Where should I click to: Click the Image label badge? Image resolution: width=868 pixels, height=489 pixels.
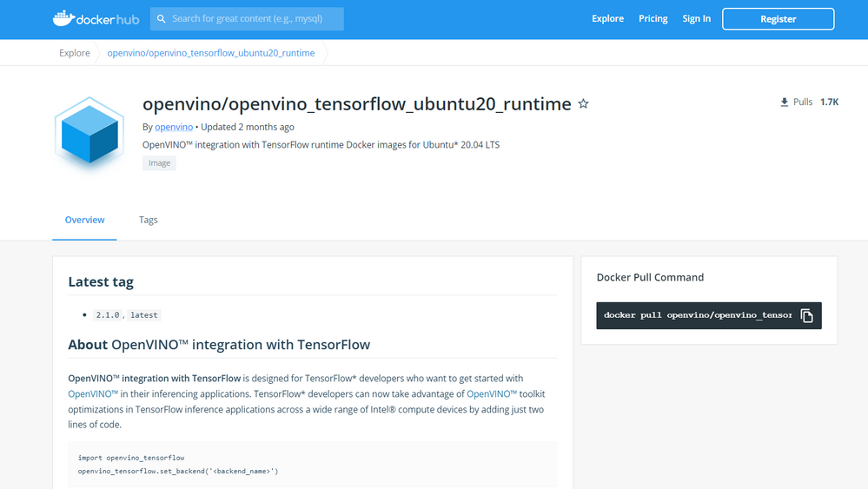(159, 163)
